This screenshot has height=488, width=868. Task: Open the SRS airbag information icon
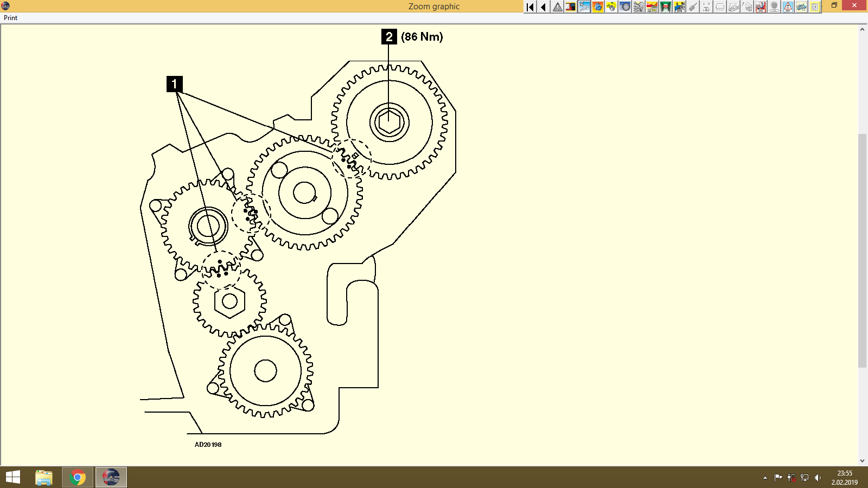tap(760, 7)
